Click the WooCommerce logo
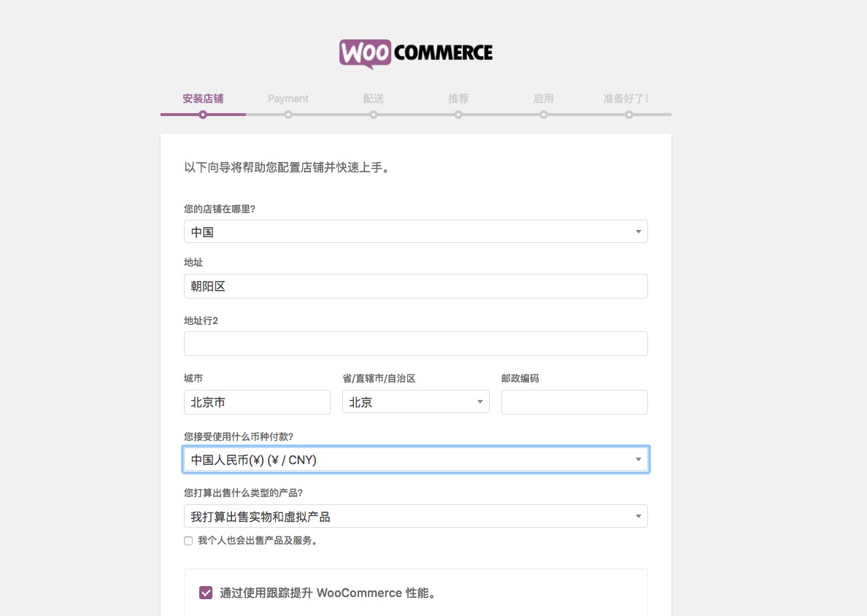The height and width of the screenshot is (616, 867). pyautogui.click(x=416, y=53)
